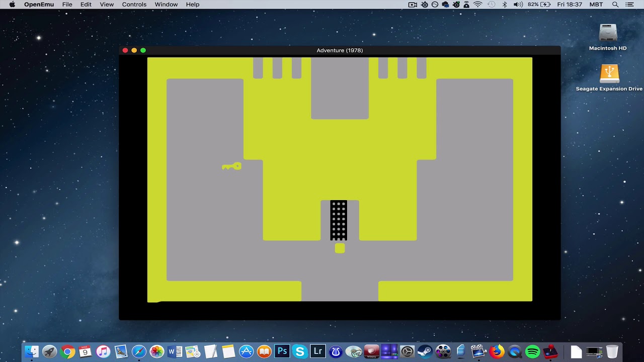Launch Microsoft Word from the dock
644x362 pixels.
tap(175, 351)
